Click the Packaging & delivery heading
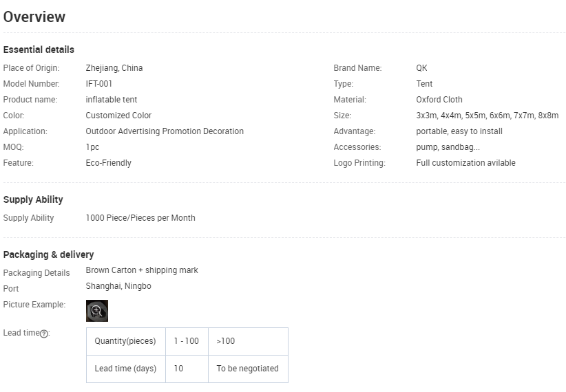This screenshot has height=392, width=566. point(48,254)
